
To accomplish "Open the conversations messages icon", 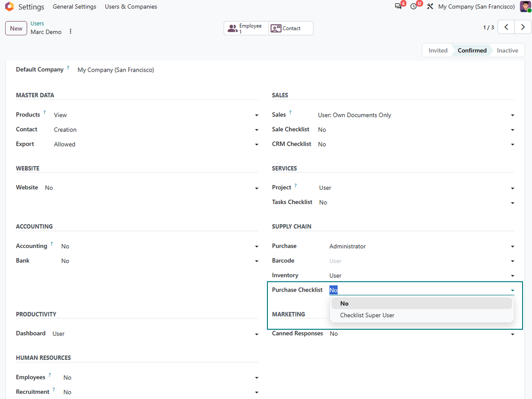I will (x=398, y=7).
